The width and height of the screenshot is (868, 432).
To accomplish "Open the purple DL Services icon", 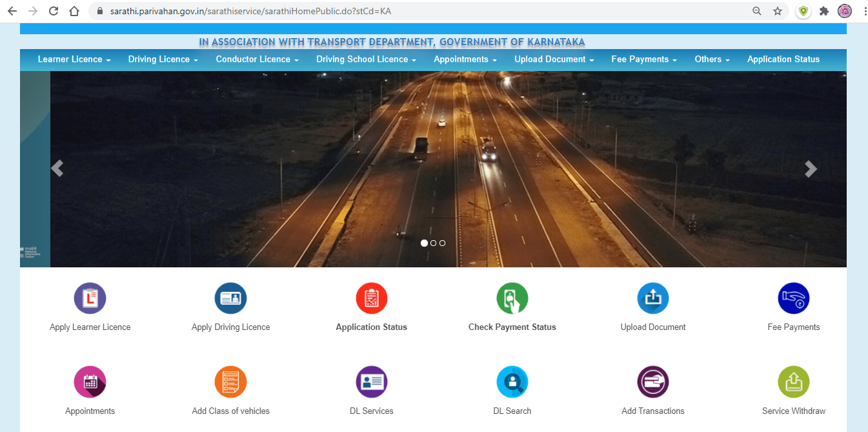I will click(372, 382).
